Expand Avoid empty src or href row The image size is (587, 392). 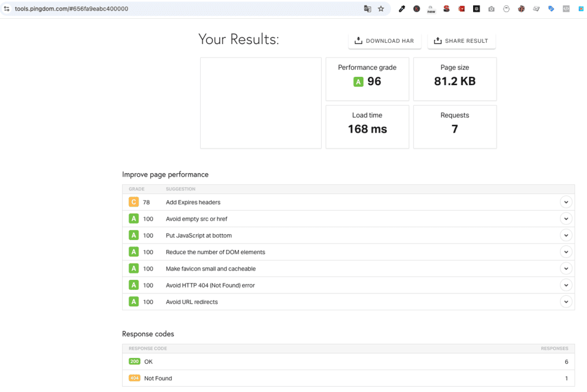(x=566, y=219)
